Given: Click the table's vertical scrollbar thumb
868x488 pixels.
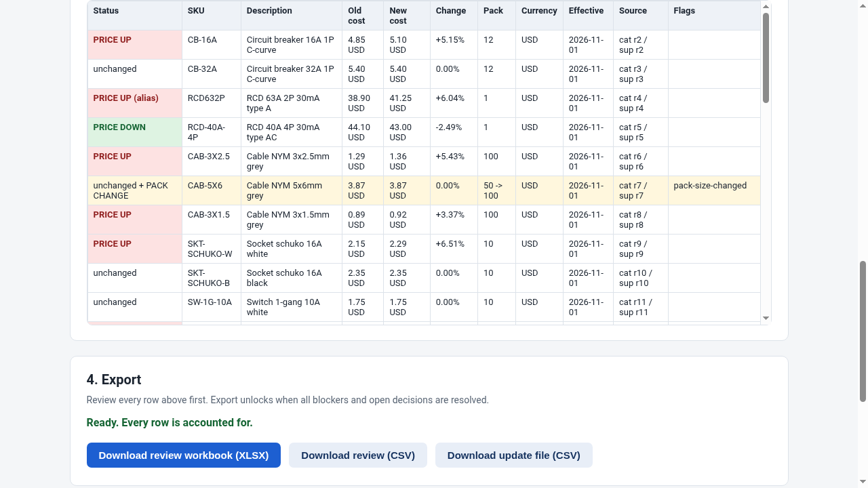Looking at the screenshot, I should click(766, 58).
